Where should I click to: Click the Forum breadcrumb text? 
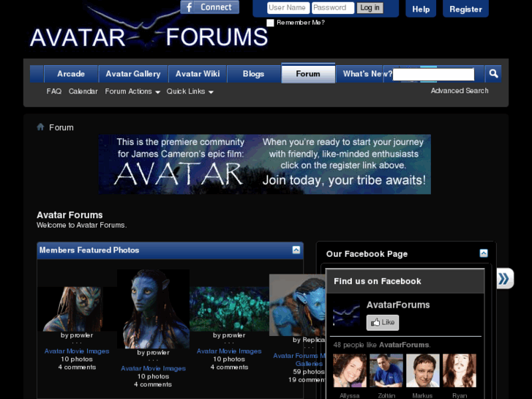point(61,127)
